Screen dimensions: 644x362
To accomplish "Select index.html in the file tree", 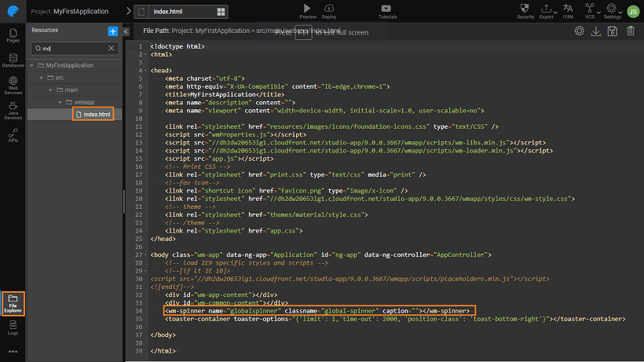I will [x=97, y=115].
